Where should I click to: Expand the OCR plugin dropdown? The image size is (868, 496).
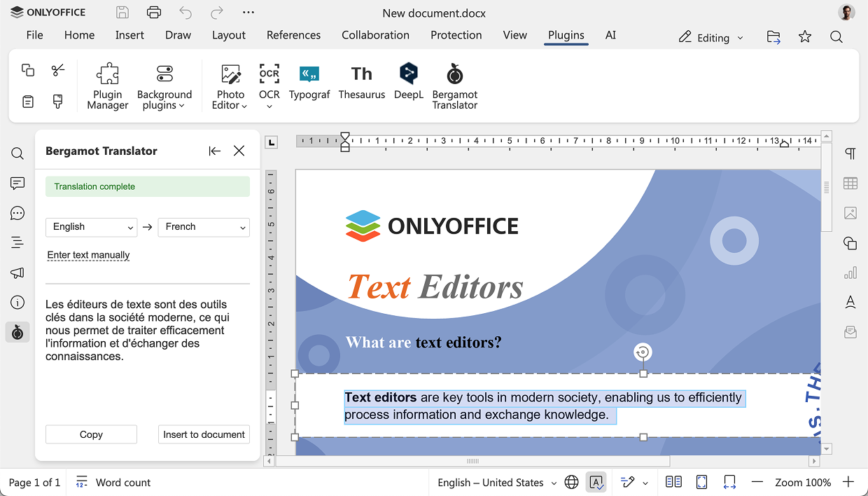(269, 86)
